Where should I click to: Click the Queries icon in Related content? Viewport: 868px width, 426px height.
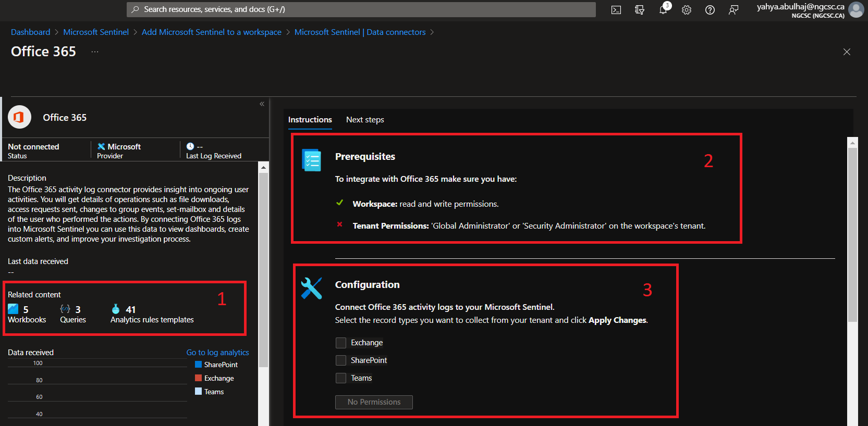coord(65,309)
